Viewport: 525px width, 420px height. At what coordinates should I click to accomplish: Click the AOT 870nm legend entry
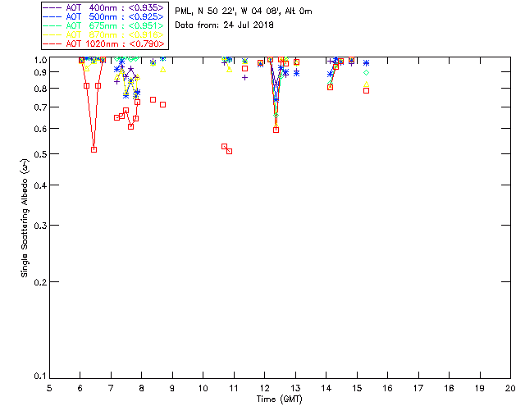103,34
